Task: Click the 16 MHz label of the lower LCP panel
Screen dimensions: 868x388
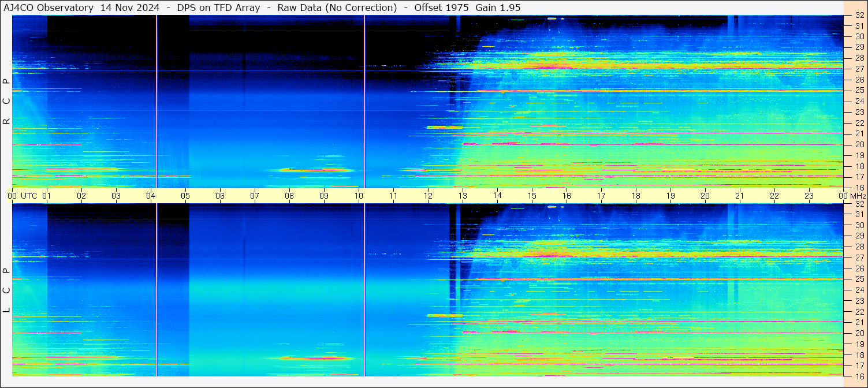Action: 859,375
